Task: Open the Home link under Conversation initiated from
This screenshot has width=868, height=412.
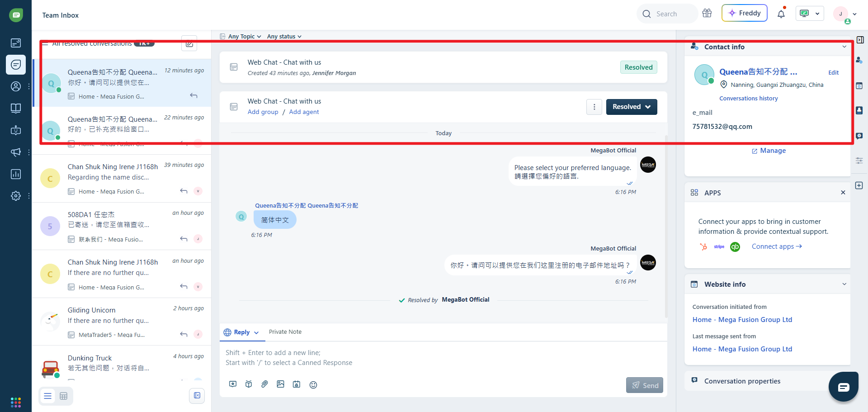Action: tap(742, 320)
